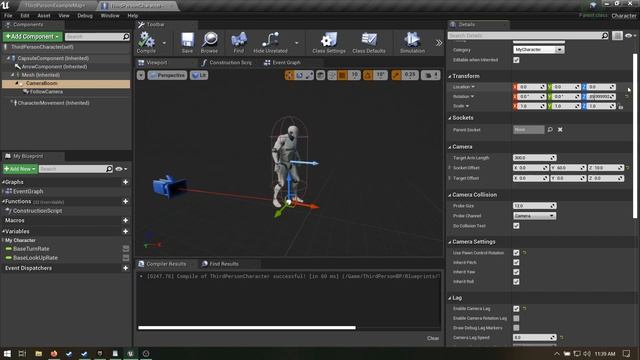Viewport: 640px width, 360px height.
Task: Toggle Inherit Pitch checkbox
Action: point(516,262)
